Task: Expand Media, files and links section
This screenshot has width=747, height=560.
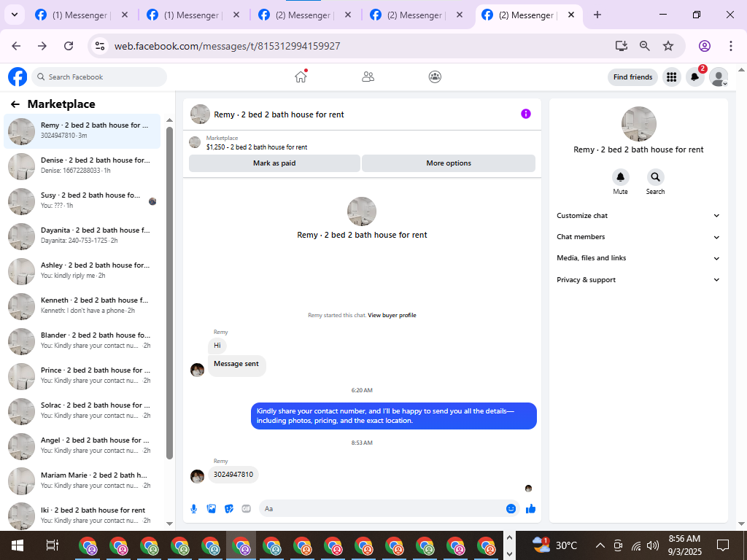Action: 638,258
